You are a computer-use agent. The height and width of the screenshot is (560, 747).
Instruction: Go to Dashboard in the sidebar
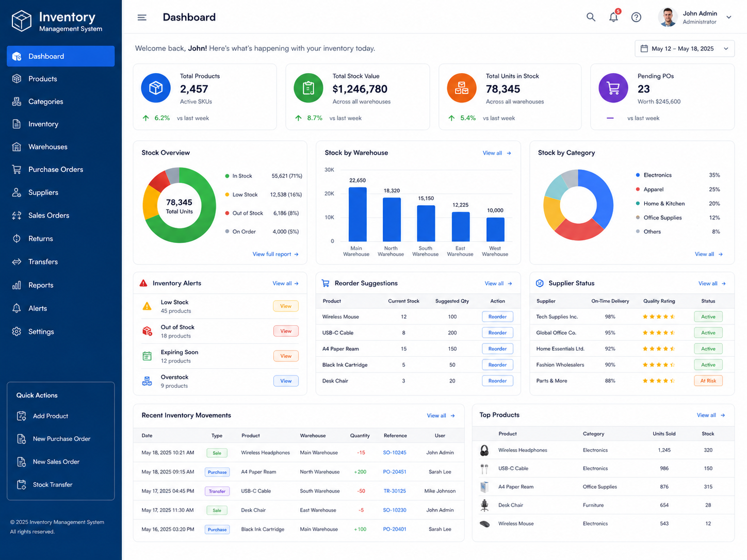point(60,56)
